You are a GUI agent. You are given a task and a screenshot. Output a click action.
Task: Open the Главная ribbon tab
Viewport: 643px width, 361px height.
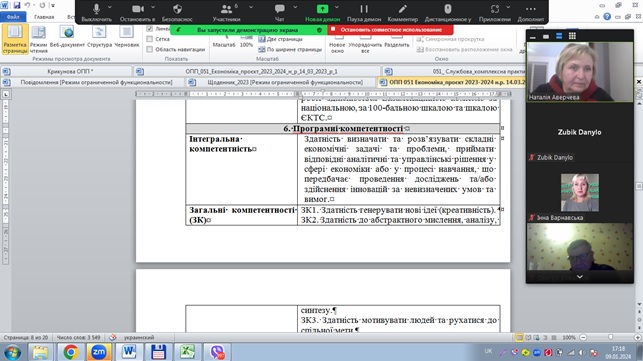point(44,17)
